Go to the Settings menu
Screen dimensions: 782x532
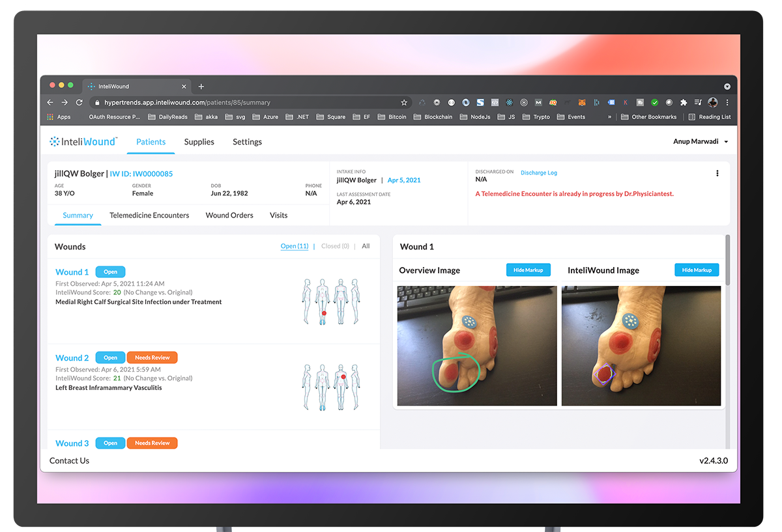click(247, 142)
